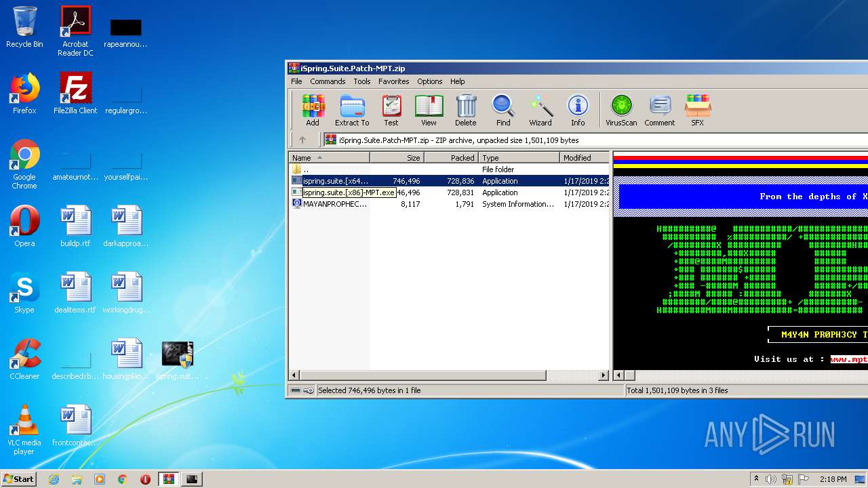Switch to WinRAR taskbar button

(x=169, y=479)
